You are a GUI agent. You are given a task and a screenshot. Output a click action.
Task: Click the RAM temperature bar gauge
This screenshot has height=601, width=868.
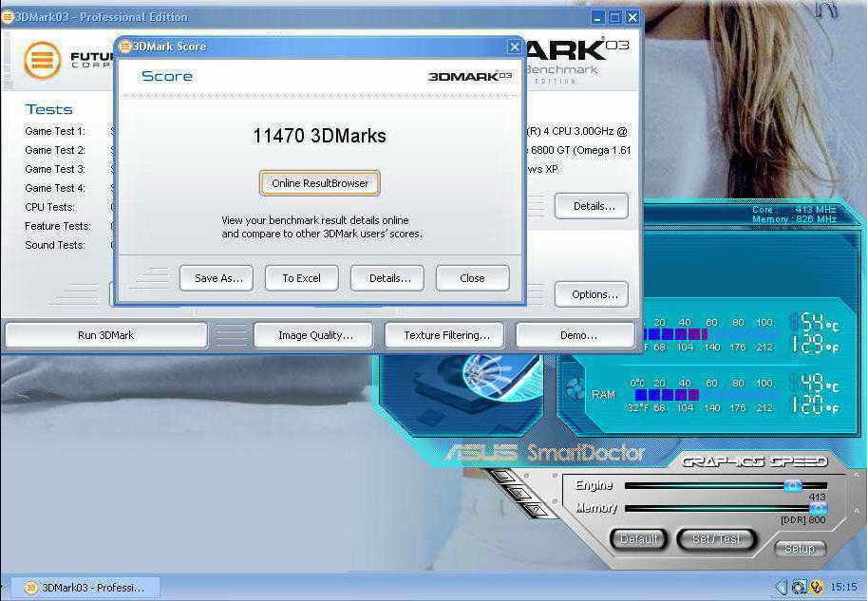(x=667, y=395)
